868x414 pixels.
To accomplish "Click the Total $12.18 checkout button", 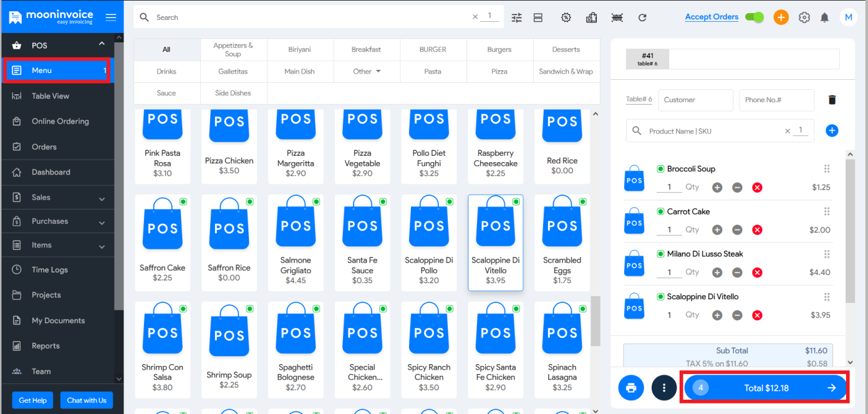I will pyautogui.click(x=766, y=388).
